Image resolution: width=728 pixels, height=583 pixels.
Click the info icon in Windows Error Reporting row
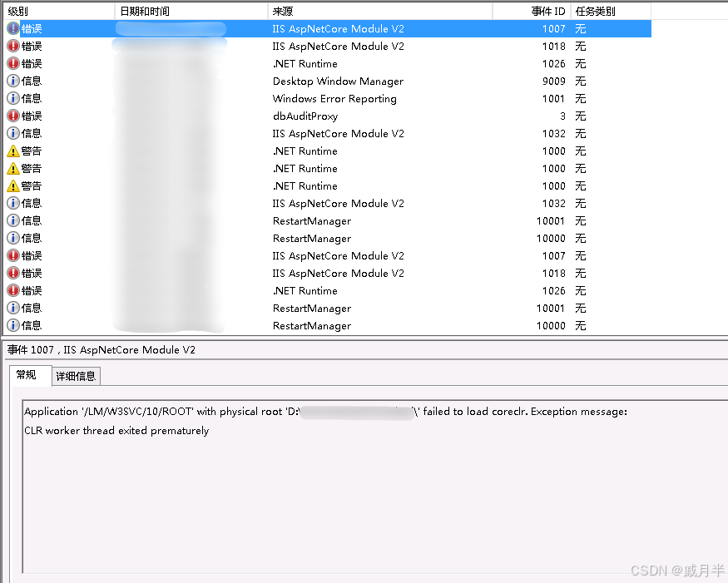[x=13, y=98]
